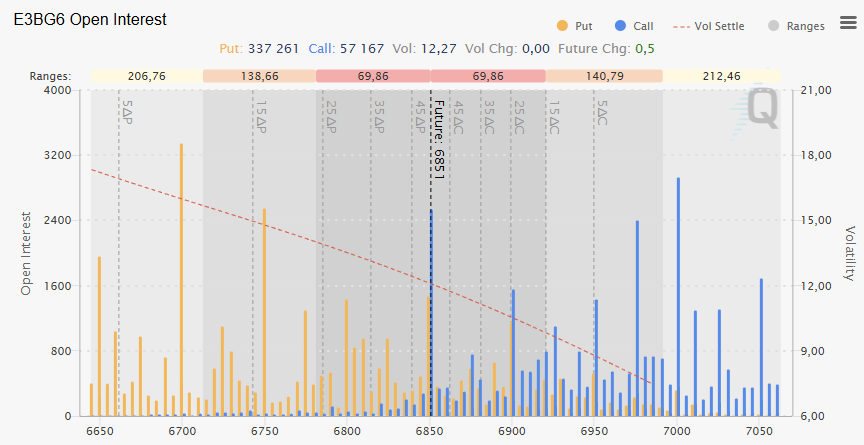Click the tallest put bar at 6700
The height and width of the screenshot is (445, 864).
click(181, 280)
